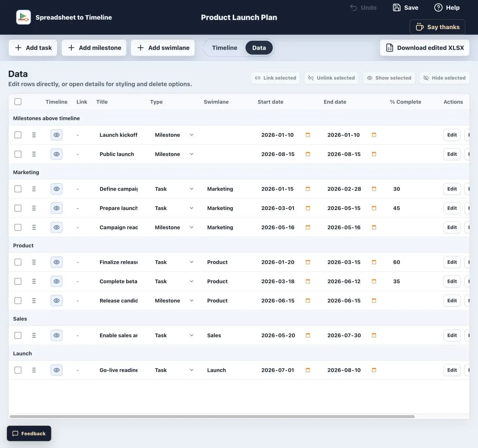Grab the drag handle of Define campaign row
478x448 pixels.
point(34,189)
